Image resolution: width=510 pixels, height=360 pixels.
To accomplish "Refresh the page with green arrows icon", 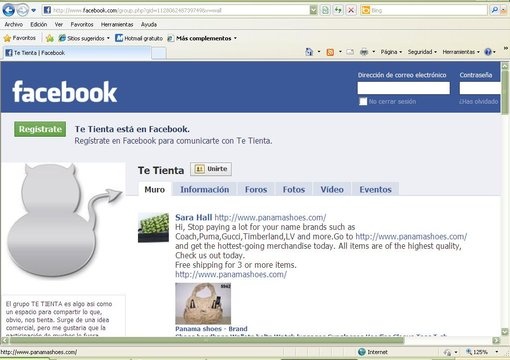I will 338,10.
